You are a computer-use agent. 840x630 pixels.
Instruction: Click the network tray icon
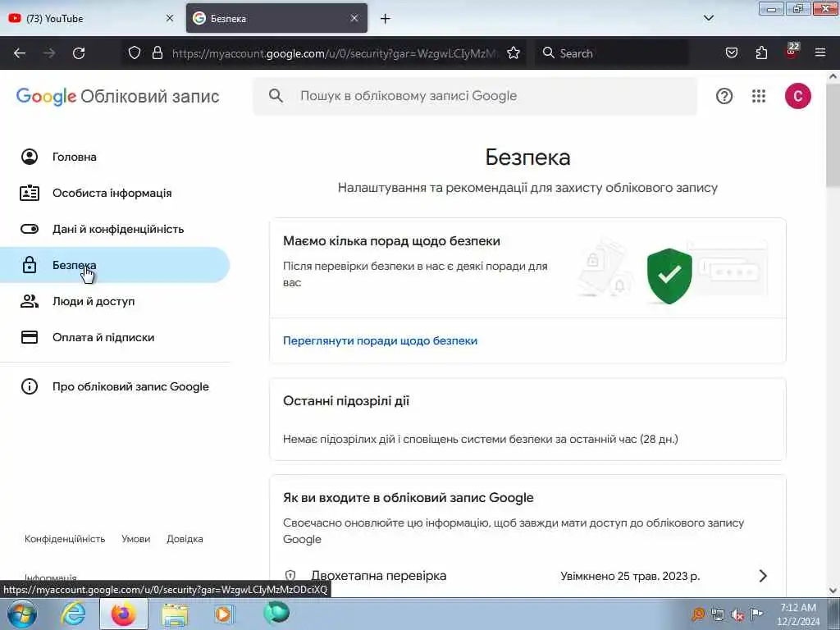point(717,615)
